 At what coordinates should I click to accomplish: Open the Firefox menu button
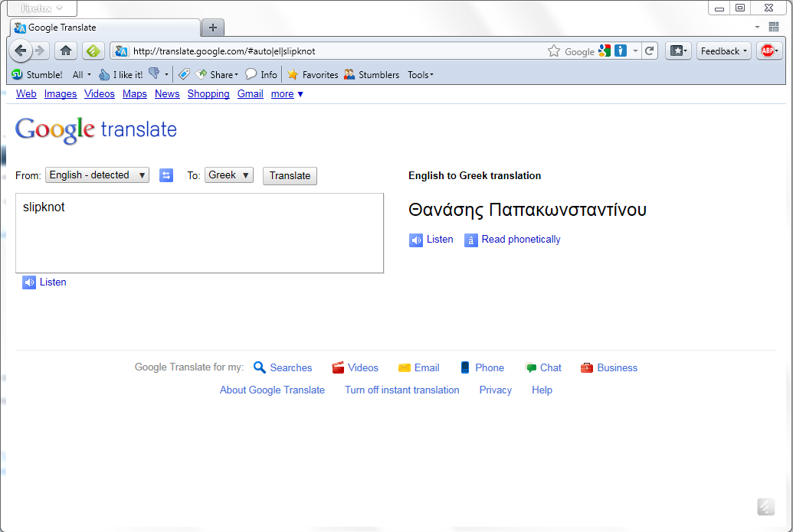click(42, 8)
